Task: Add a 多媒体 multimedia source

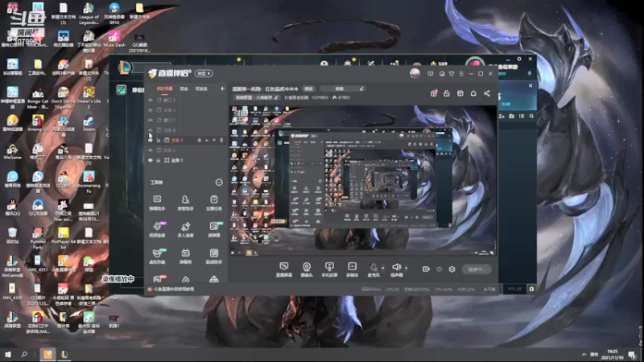Action: point(352,269)
